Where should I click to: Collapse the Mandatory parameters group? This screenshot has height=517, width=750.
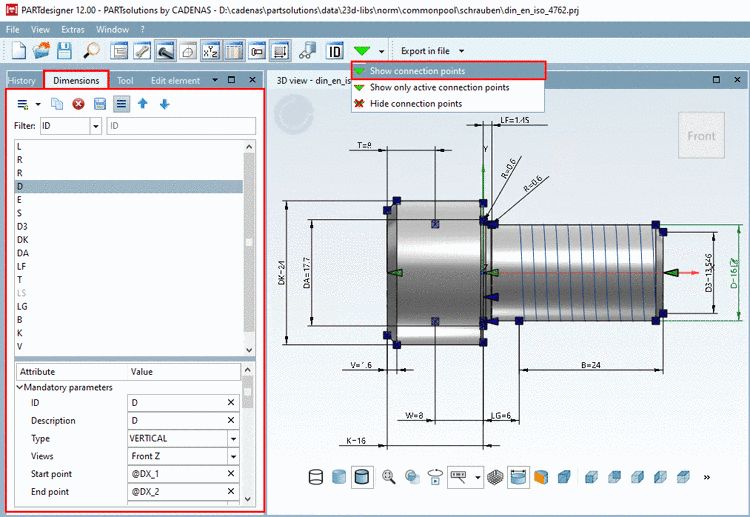pyautogui.click(x=20, y=387)
